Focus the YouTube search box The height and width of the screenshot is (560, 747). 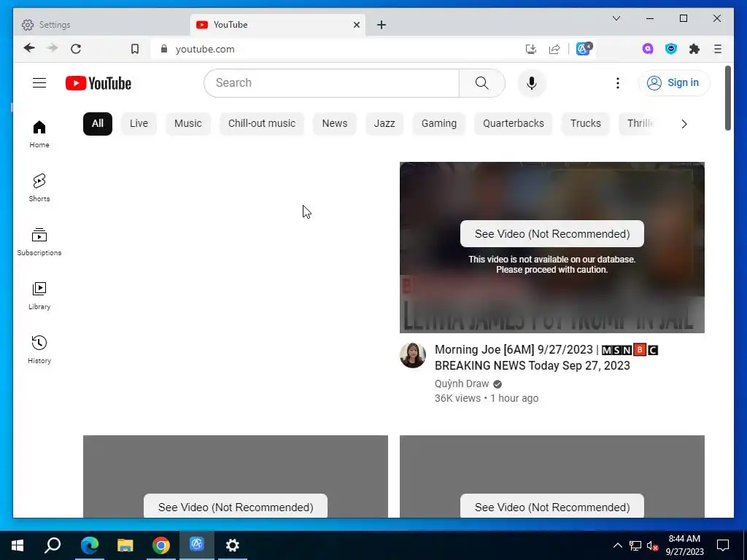coord(332,83)
